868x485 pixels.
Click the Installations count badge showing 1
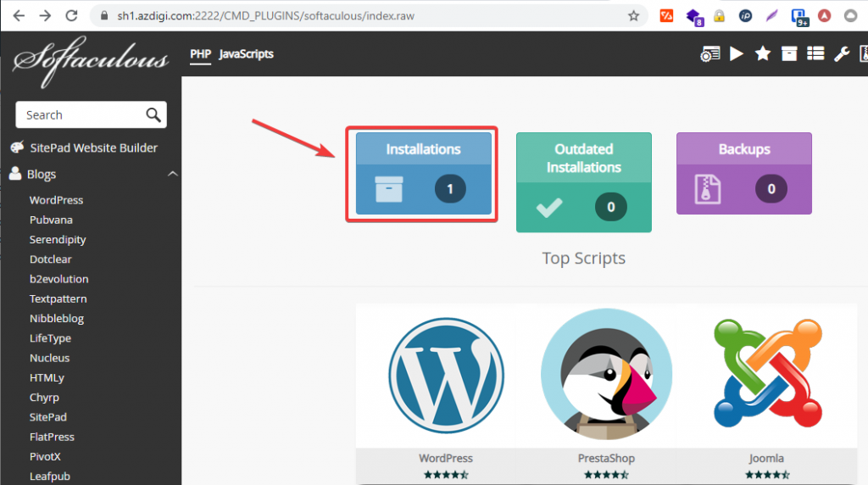(x=450, y=189)
